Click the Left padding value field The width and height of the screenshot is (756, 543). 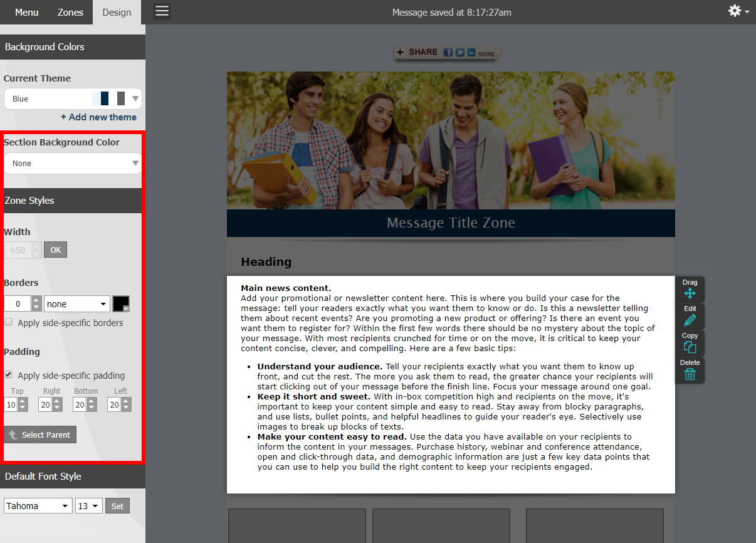(x=114, y=405)
